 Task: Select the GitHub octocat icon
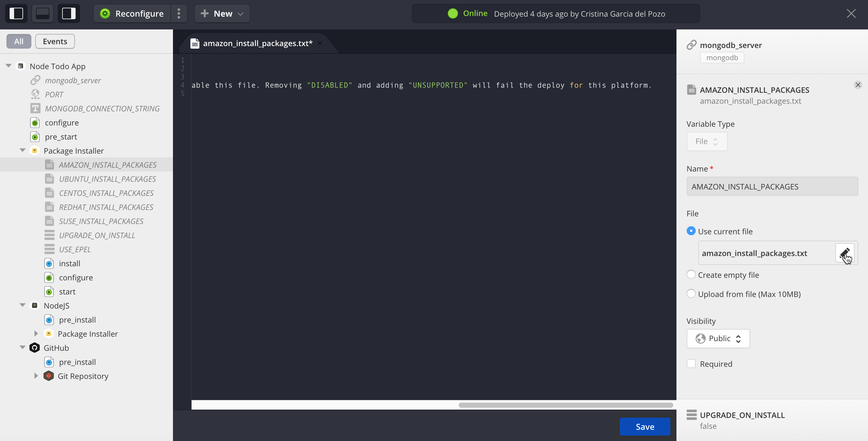tap(35, 348)
